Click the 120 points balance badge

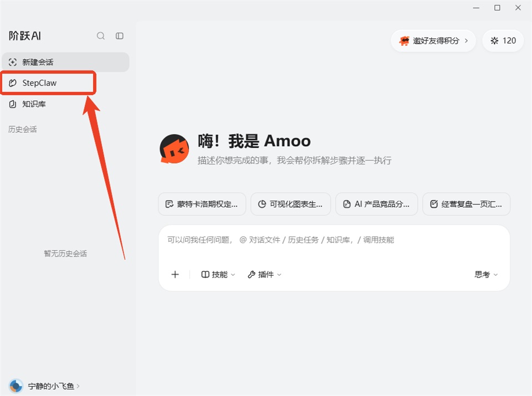tap(503, 40)
